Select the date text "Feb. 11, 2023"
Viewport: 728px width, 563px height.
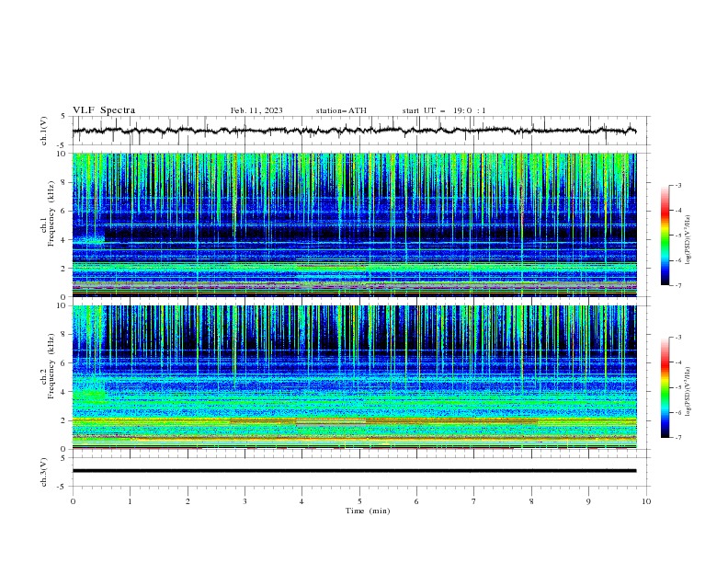256,110
